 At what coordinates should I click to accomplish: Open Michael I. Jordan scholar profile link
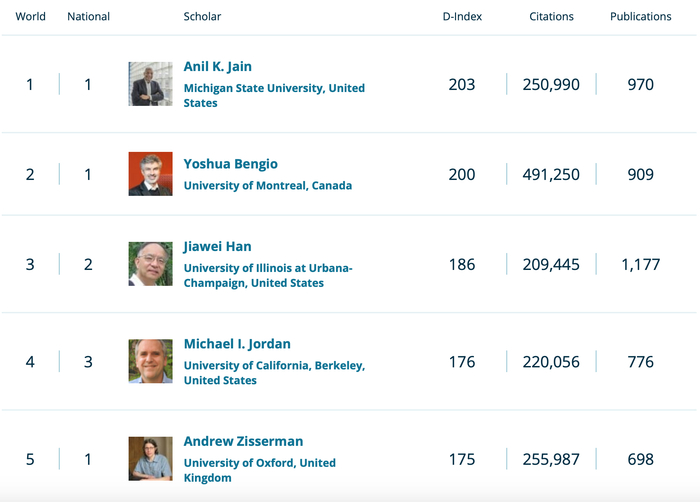coord(237,344)
